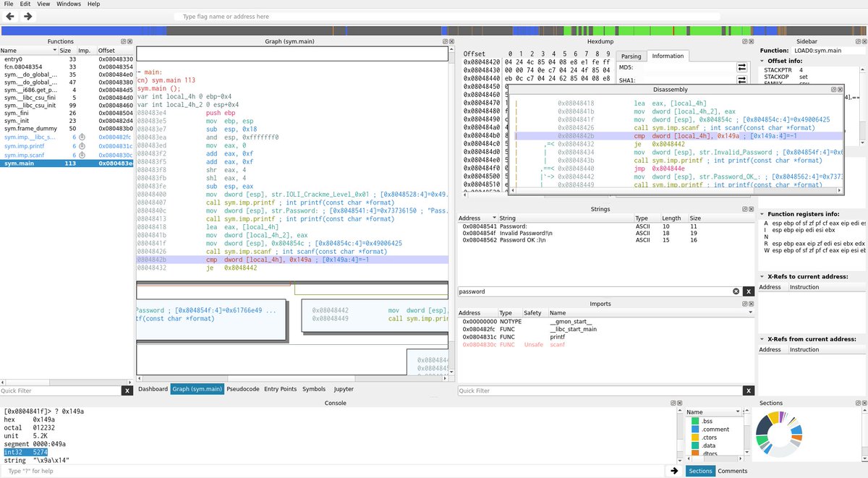Click the imp marker on sym.imp.printf row
The width and height of the screenshot is (868, 478).
click(82, 146)
